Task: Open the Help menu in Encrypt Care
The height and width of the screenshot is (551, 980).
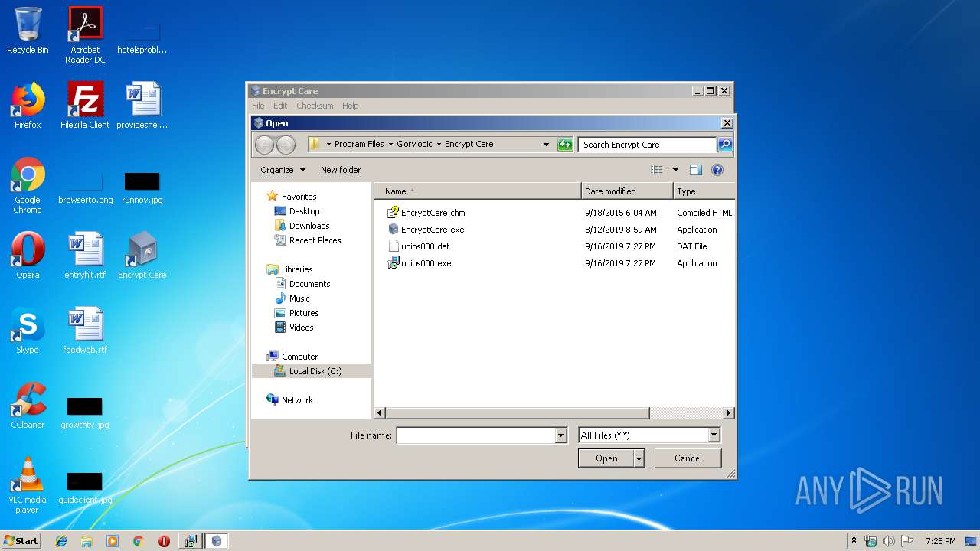Action: 350,106
